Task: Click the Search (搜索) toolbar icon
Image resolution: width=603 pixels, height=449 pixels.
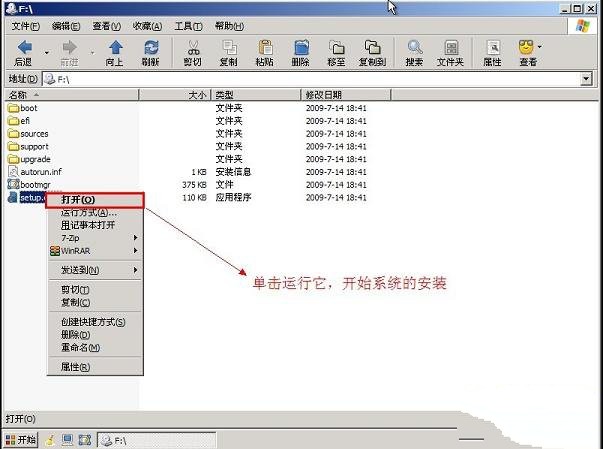Action: [x=414, y=48]
